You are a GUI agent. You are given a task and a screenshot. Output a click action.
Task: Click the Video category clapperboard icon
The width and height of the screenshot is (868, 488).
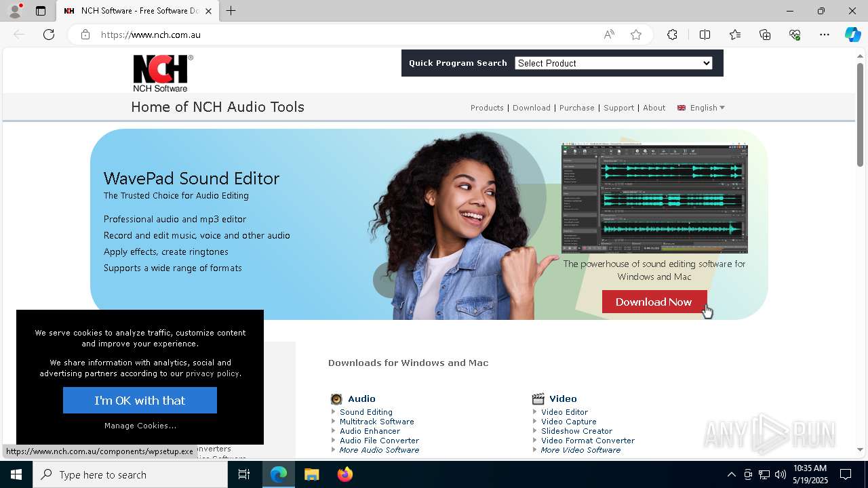click(x=538, y=399)
